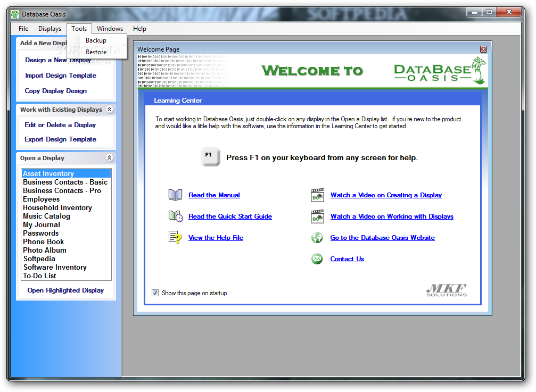Screen dimensions: 536x392
Task: Click the Contact Us link
Action: coord(347,259)
